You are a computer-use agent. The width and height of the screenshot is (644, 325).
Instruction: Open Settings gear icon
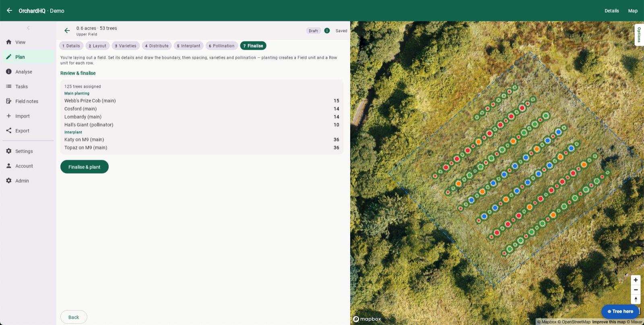click(x=9, y=151)
